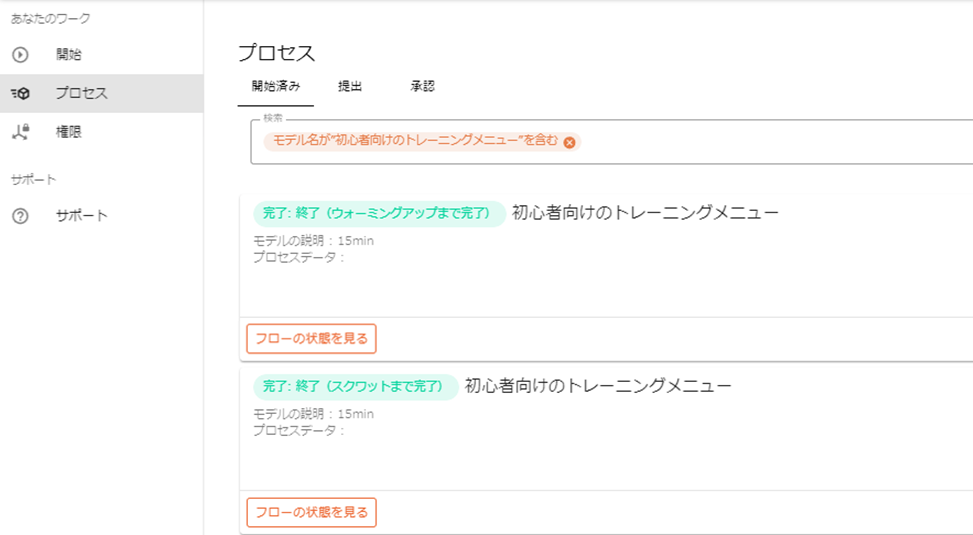Click the プロセス icon in sidebar

tap(20, 93)
